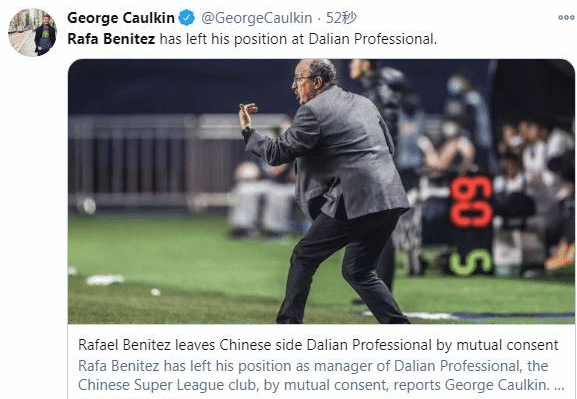Expand the truncated ellipsis after 'George Caulkin.'
The height and width of the screenshot is (399, 577).
[x=559, y=385]
